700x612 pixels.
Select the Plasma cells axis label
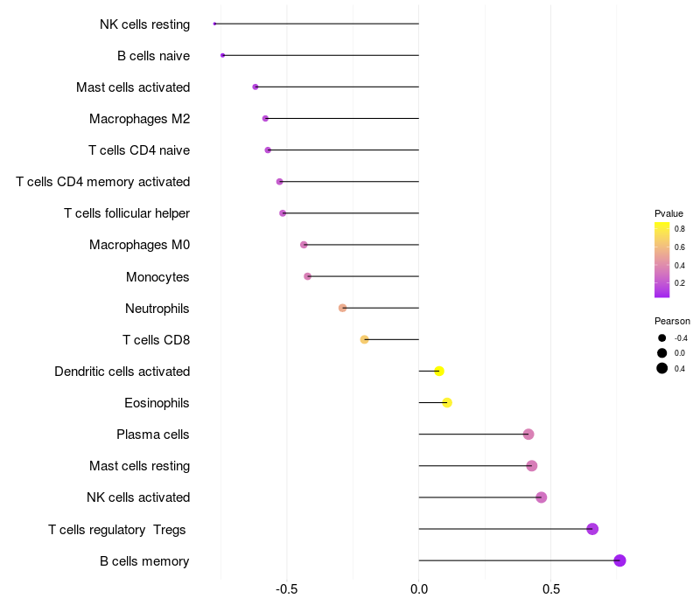tap(153, 435)
